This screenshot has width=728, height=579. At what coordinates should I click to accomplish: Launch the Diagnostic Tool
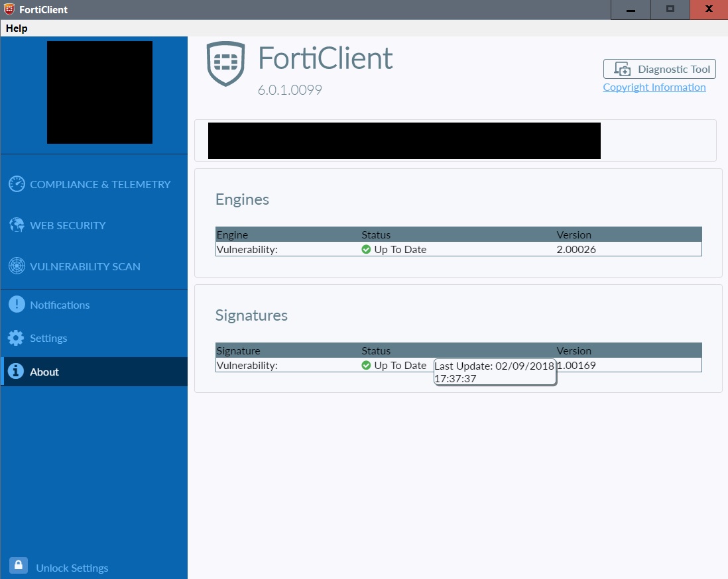pos(659,69)
